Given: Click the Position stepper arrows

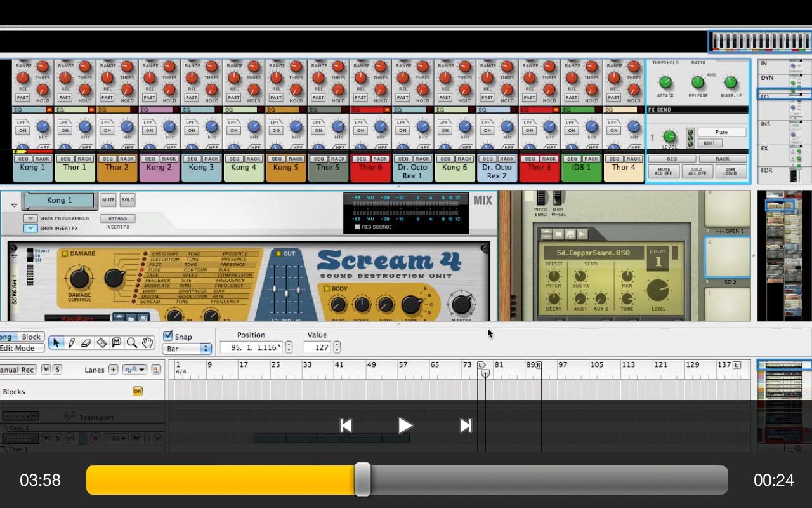Looking at the screenshot, I should point(289,347).
